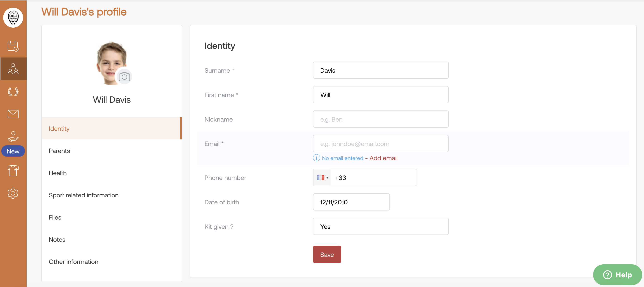Open the Kit given Yes dropdown
Image resolution: width=644 pixels, height=287 pixels.
coord(381,227)
